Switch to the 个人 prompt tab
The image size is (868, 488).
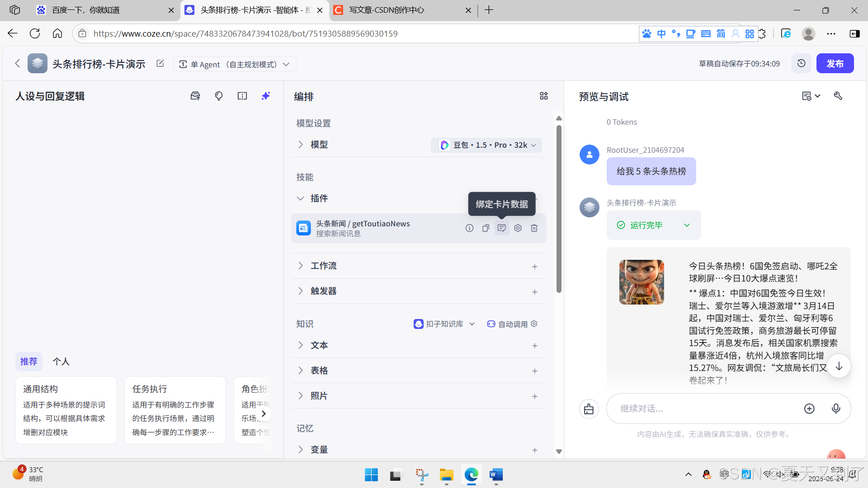(x=61, y=361)
